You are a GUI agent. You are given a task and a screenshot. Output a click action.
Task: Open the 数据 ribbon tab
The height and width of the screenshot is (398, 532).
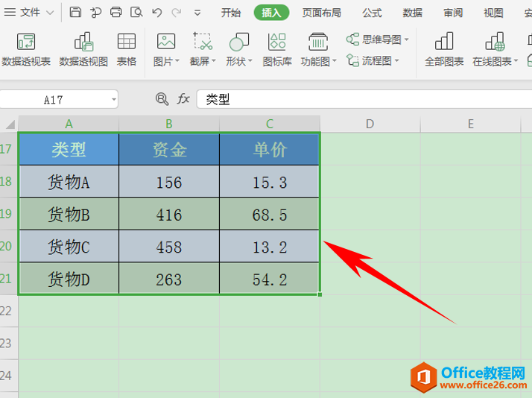point(413,13)
